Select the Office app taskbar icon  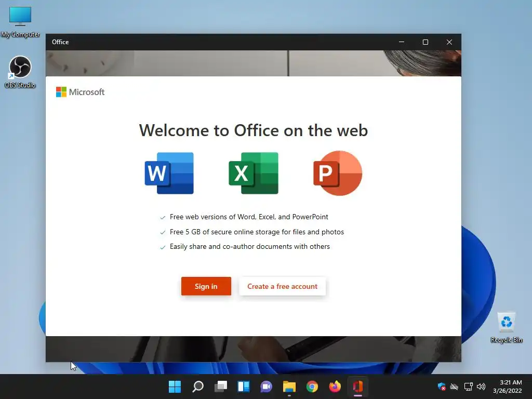[x=357, y=387]
